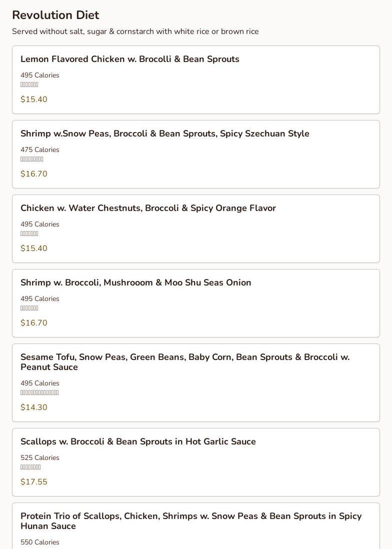392x549 pixels.
Task: Click the 'Served without salt, sugar' description
Action: click(135, 31)
